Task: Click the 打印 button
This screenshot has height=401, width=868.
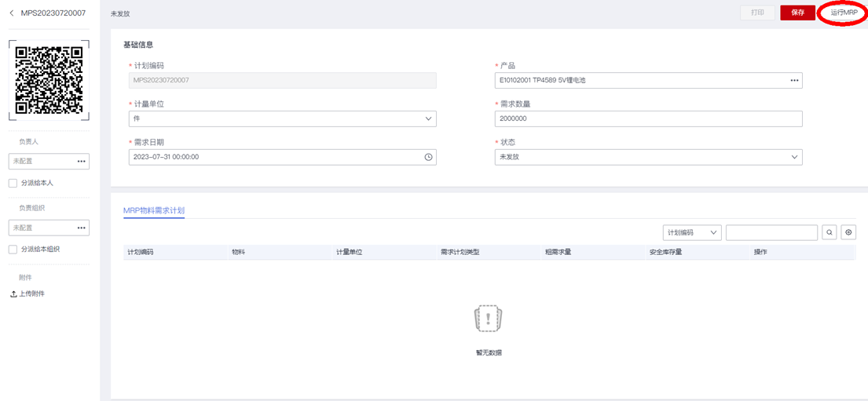Action: point(757,13)
